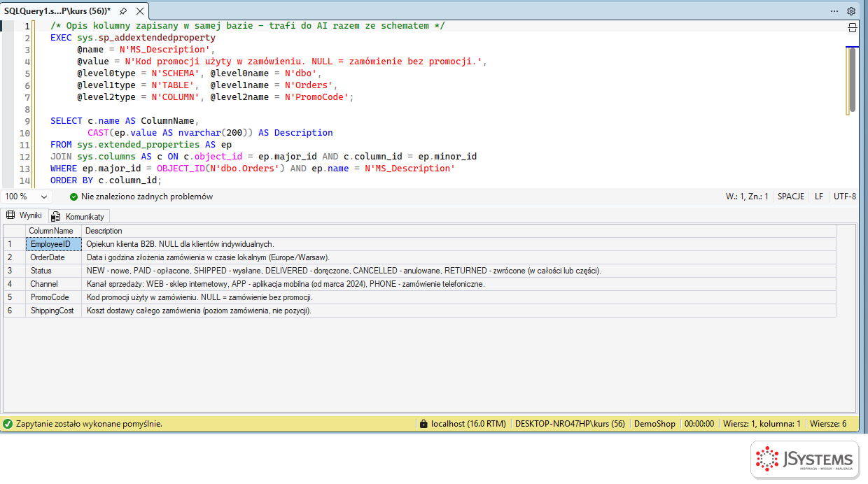Select the Status cell
Screen dimensions: 868x484
coord(53,271)
